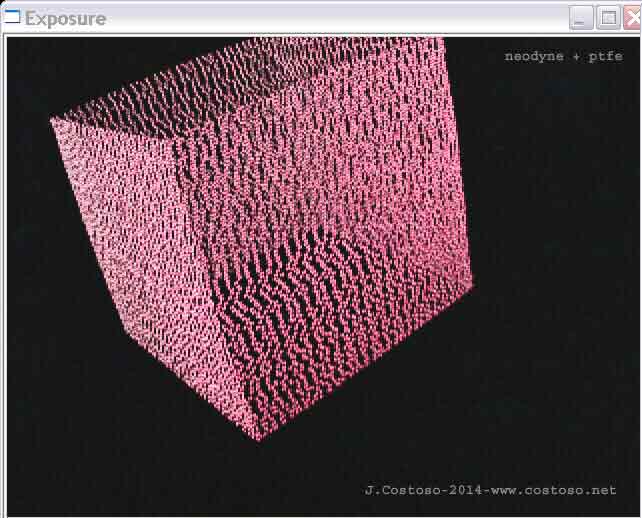Close the Exposure window
Viewport: 642px width, 518px height.
coord(632,17)
